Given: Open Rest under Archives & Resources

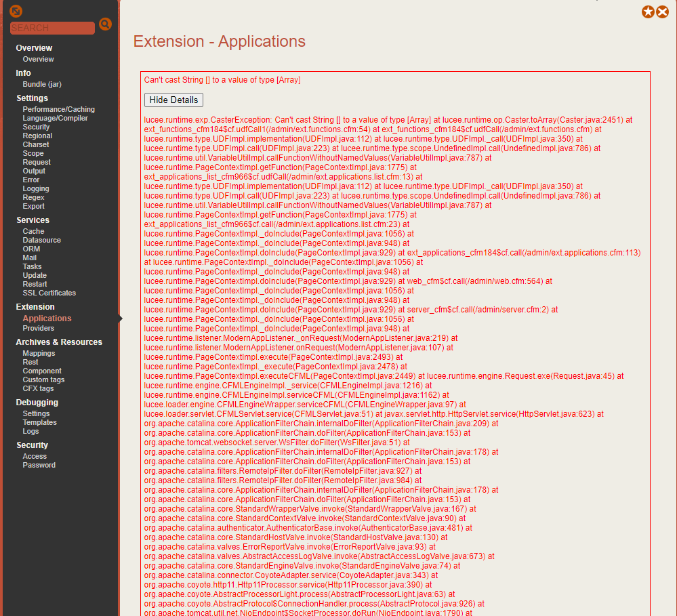Looking at the screenshot, I should 30,362.
